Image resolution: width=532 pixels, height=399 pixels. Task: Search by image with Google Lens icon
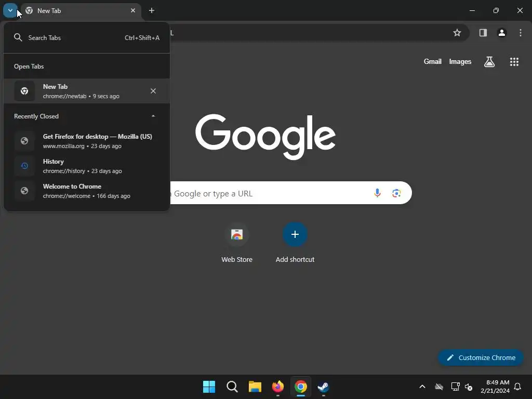pos(396,193)
